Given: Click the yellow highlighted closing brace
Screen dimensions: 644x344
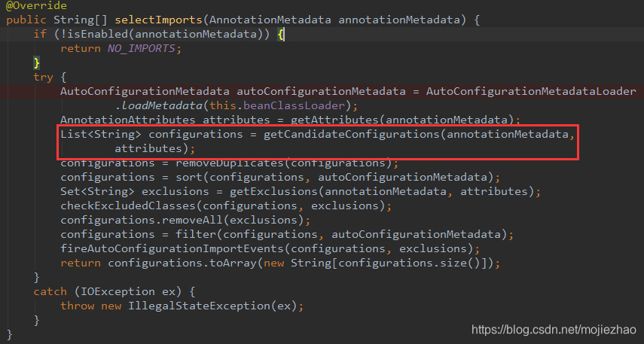Looking at the screenshot, I should [x=37, y=62].
